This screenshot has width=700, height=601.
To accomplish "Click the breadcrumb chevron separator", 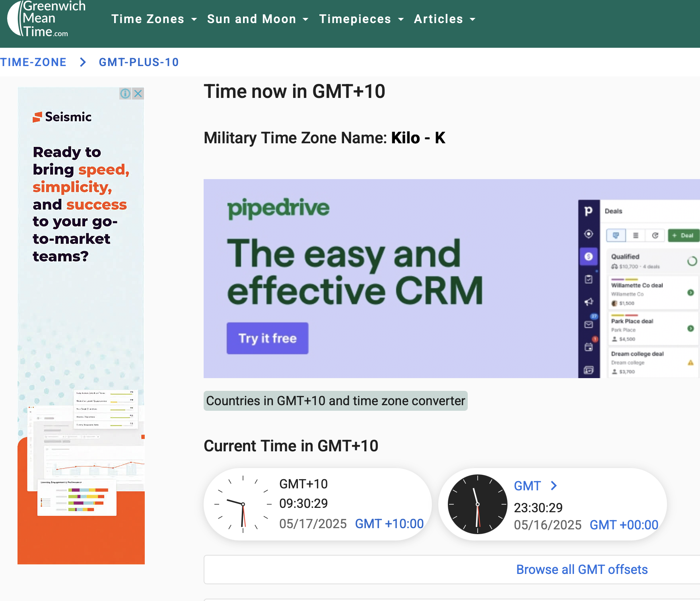I will pos(83,62).
